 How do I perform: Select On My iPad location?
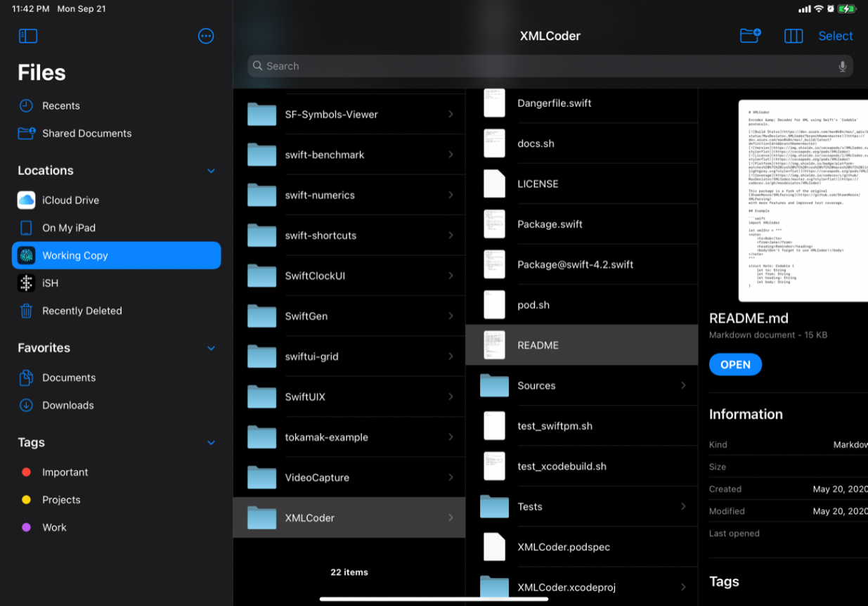point(117,228)
